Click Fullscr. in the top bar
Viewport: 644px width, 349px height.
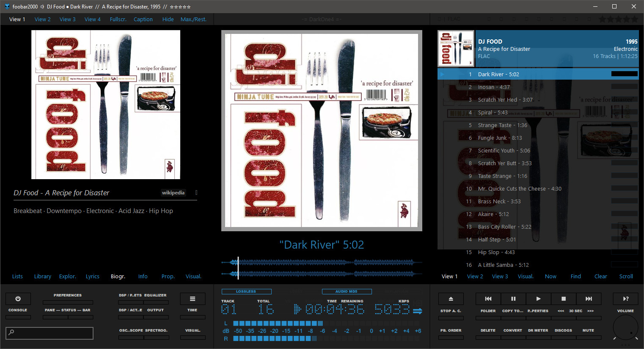tap(118, 19)
